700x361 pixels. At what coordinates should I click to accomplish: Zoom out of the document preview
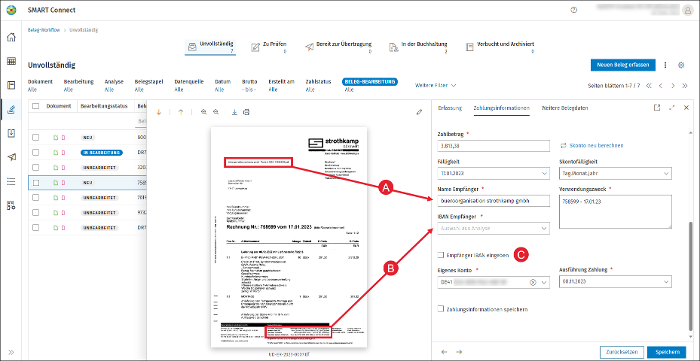pos(216,112)
